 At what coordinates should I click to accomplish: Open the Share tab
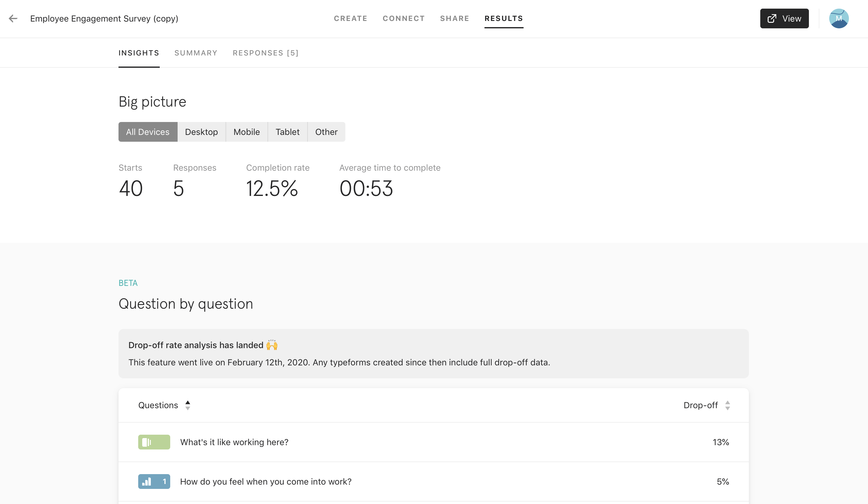pyautogui.click(x=454, y=18)
